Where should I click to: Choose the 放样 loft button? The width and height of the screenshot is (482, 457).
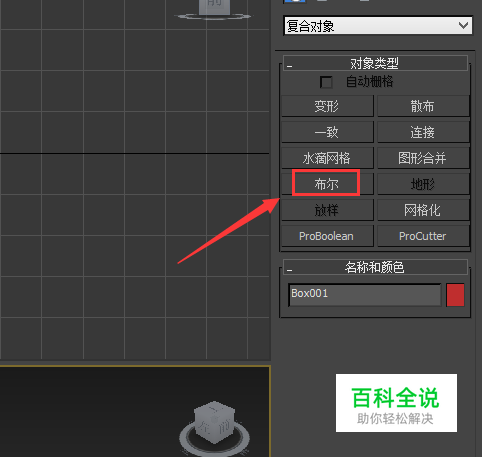[x=327, y=210]
